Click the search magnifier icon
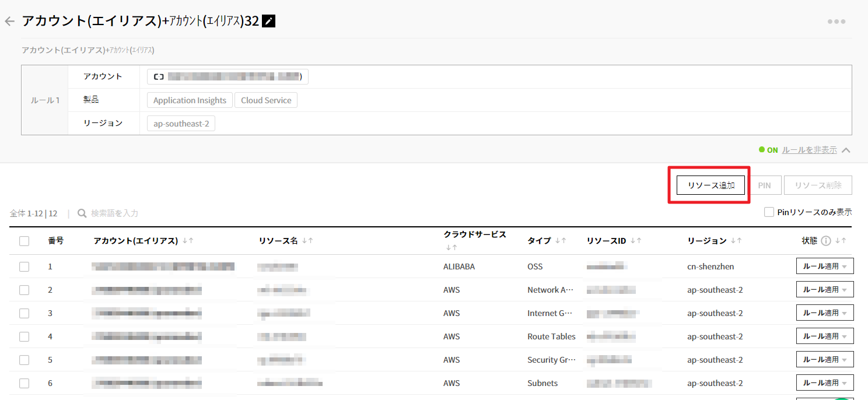 82,213
